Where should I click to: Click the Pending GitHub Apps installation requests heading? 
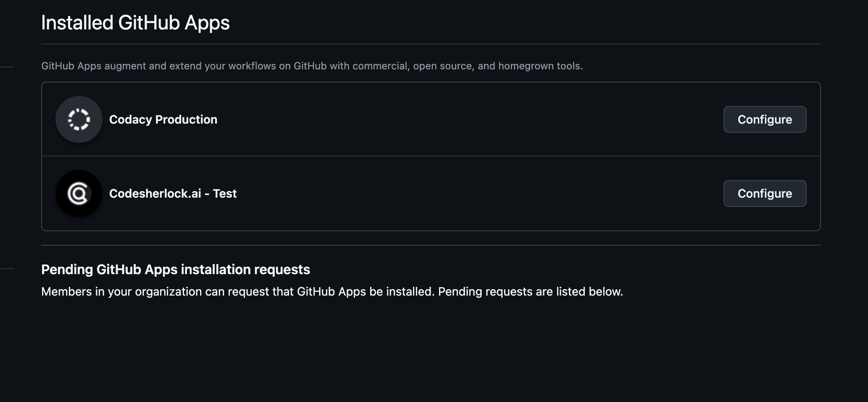click(x=175, y=270)
